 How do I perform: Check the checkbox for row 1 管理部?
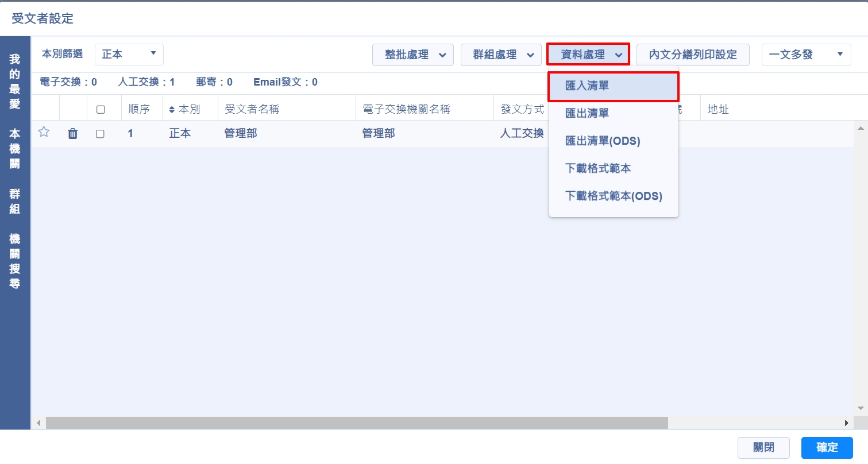[x=101, y=134]
